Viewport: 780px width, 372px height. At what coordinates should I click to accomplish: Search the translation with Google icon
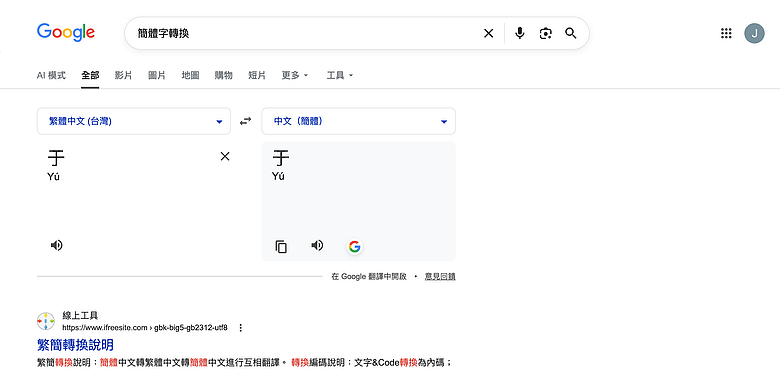[x=354, y=246]
